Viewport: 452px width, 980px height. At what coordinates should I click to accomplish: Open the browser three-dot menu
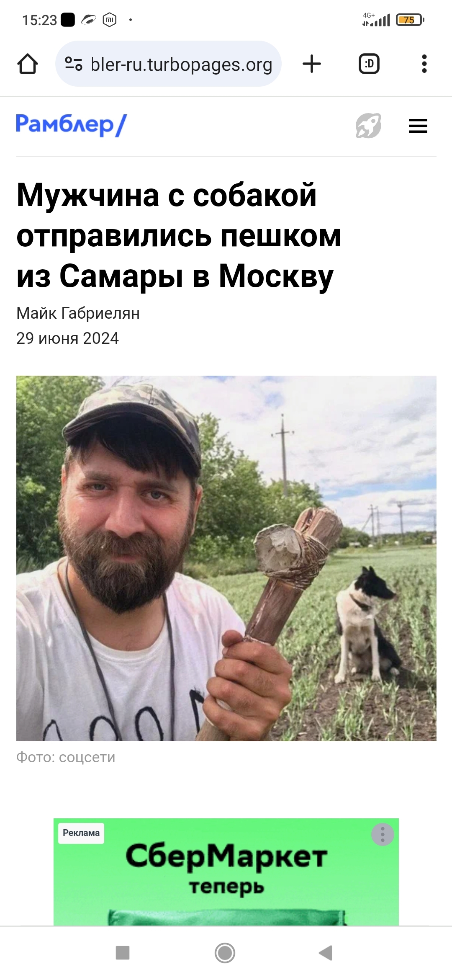tap(424, 64)
